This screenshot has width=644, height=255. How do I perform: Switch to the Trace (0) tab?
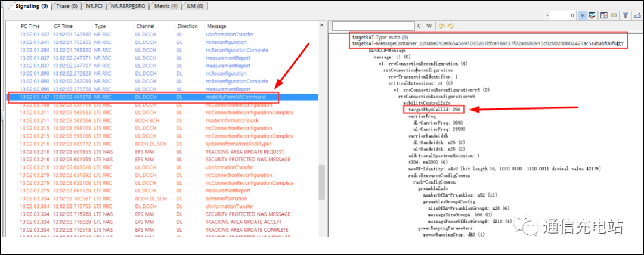click(x=67, y=6)
